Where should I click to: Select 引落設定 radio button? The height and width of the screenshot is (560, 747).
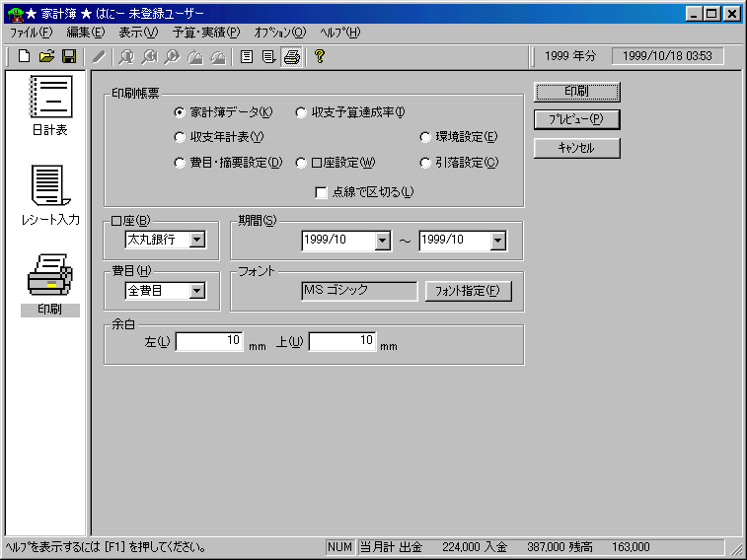[x=425, y=164]
